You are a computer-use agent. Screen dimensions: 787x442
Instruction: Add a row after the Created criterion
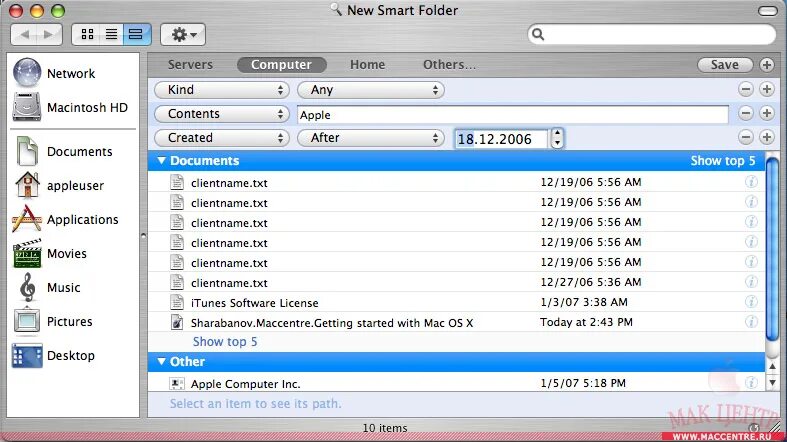pyautogui.click(x=766, y=137)
